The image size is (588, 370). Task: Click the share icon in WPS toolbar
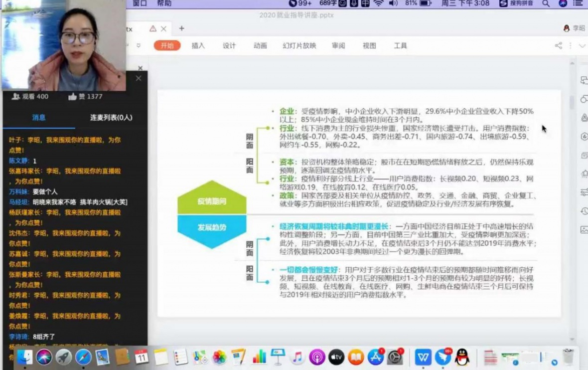click(x=558, y=46)
